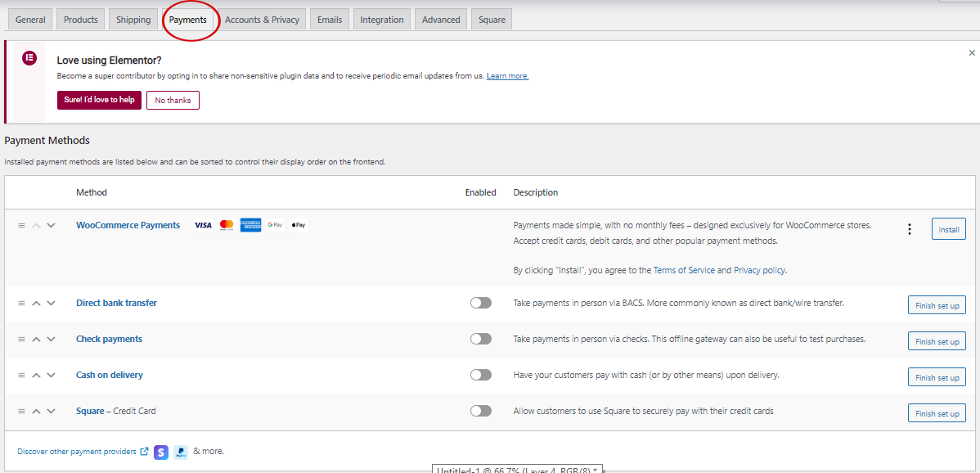Image resolution: width=980 pixels, height=473 pixels.
Task: Click the Visa card icon
Action: click(x=203, y=225)
